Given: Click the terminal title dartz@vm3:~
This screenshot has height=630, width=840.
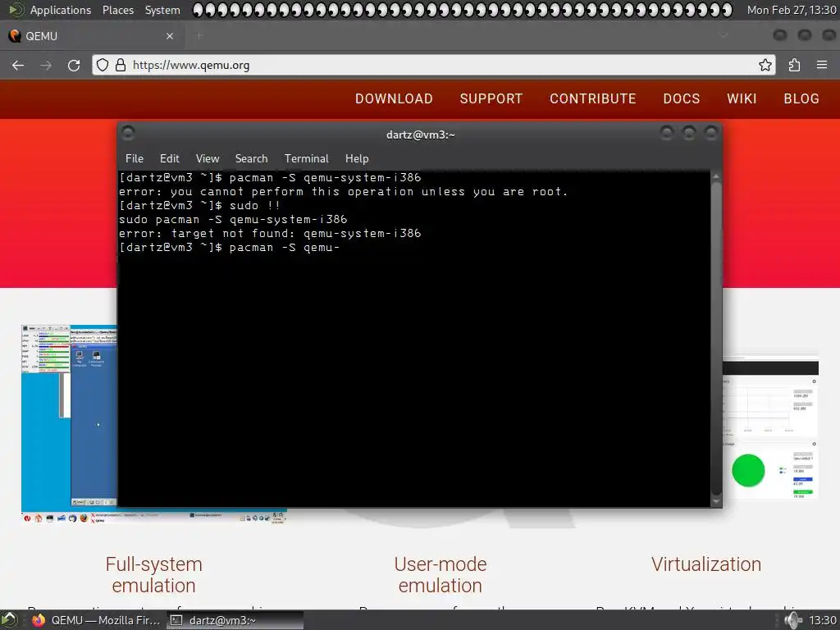Looking at the screenshot, I should coord(421,135).
